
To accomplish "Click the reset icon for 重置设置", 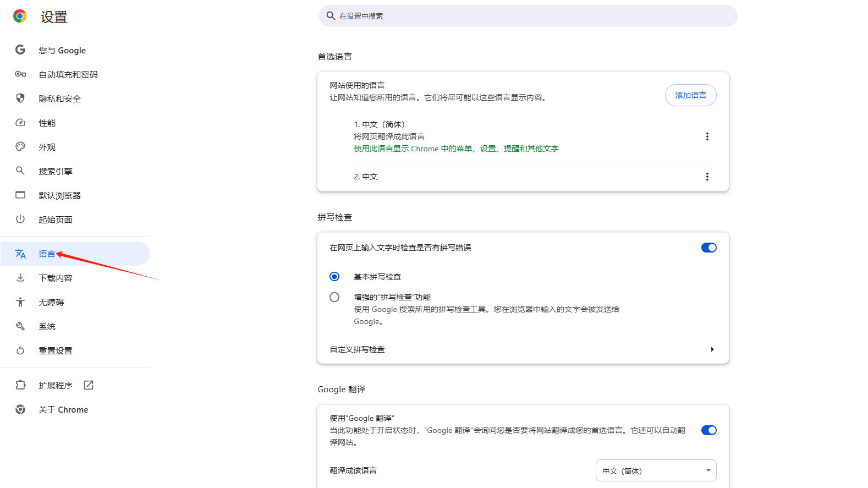I will tap(20, 350).
